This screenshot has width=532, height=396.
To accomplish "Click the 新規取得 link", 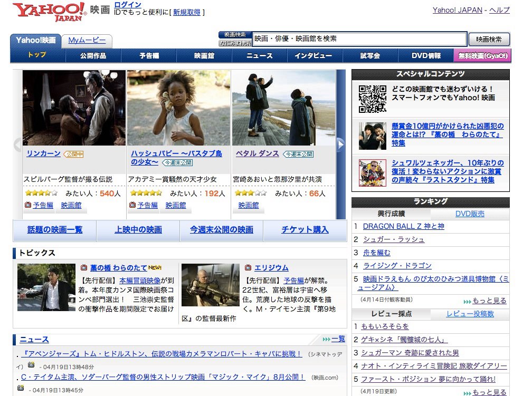I will point(187,13).
